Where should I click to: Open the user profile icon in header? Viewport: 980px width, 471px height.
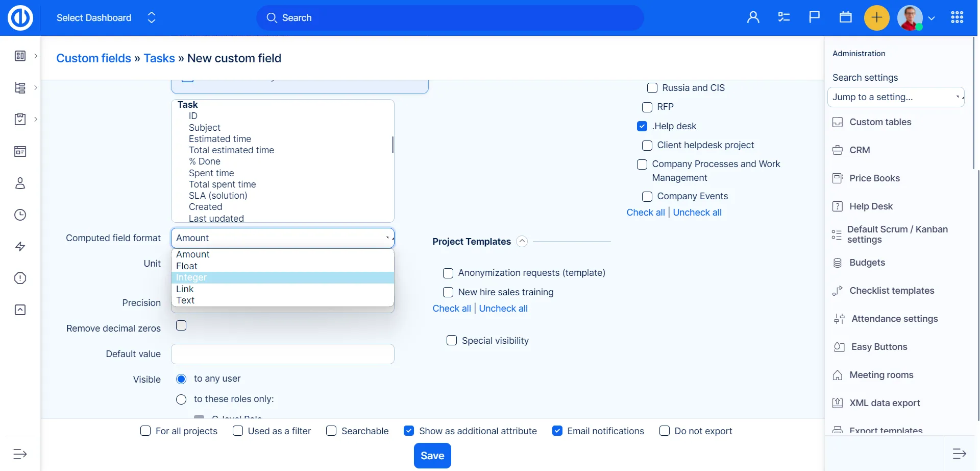coord(753,18)
